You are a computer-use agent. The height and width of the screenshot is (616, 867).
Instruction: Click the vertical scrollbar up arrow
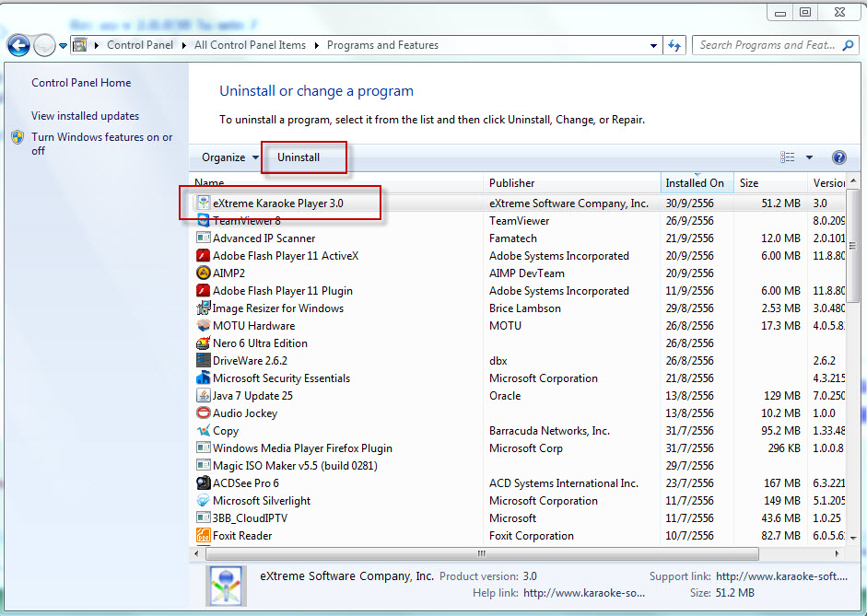(853, 181)
